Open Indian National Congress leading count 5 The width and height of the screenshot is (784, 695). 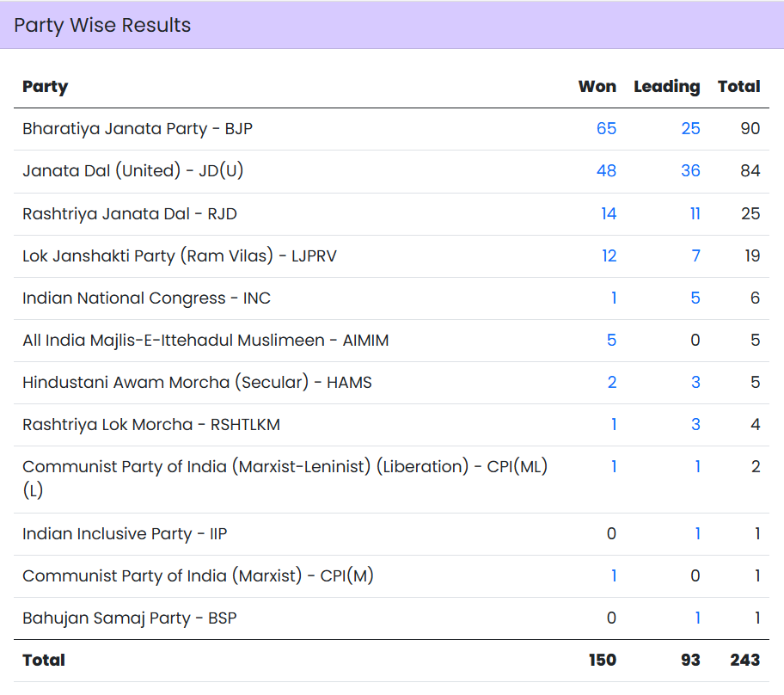695,298
